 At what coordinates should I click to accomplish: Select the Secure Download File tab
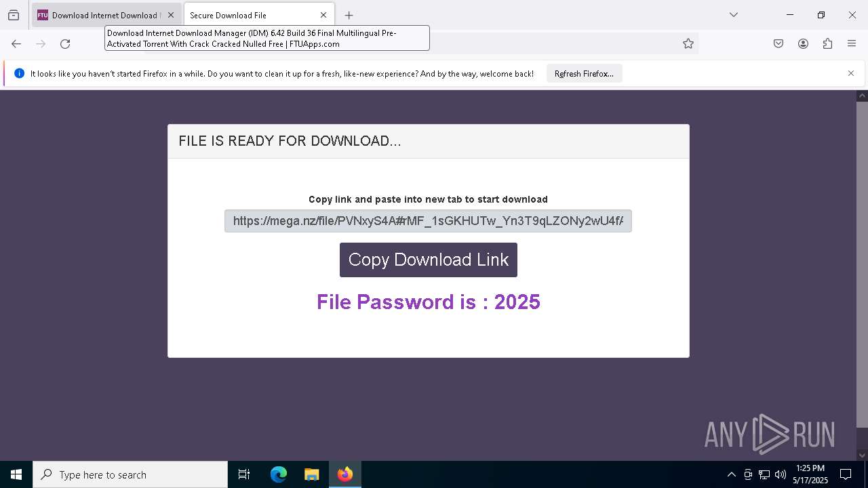coord(259,15)
